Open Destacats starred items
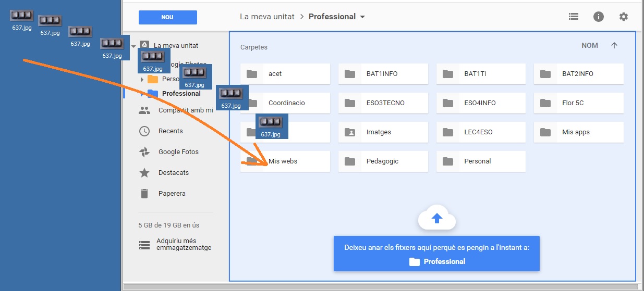This screenshot has height=291, width=644. click(x=174, y=173)
